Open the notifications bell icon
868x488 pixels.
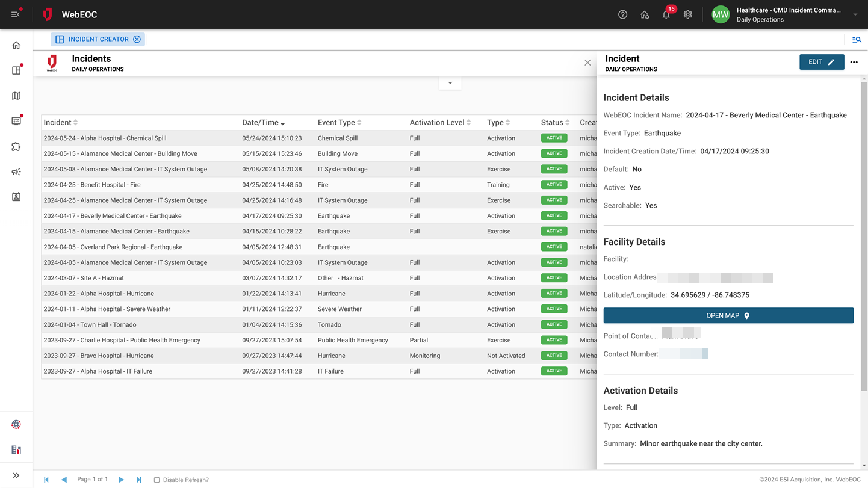coord(666,15)
